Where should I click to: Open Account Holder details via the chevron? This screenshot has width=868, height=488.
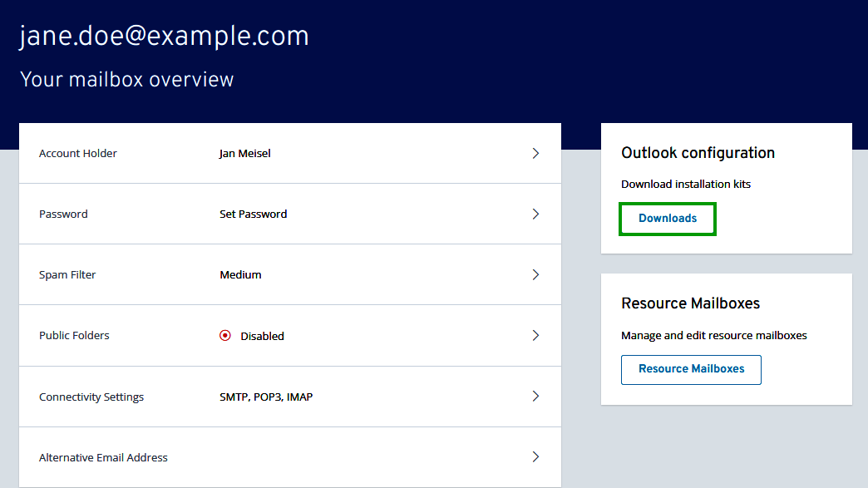point(536,153)
